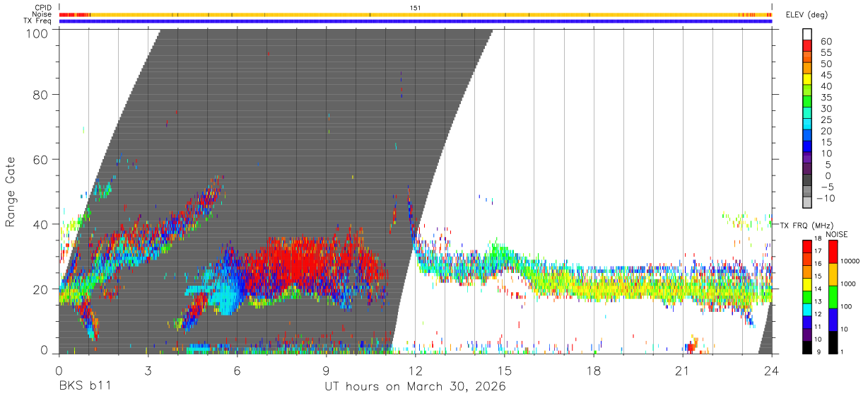Click the 24 tick on UT hours axis
The height and width of the screenshot is (401, 868).
tap(771, 370)
